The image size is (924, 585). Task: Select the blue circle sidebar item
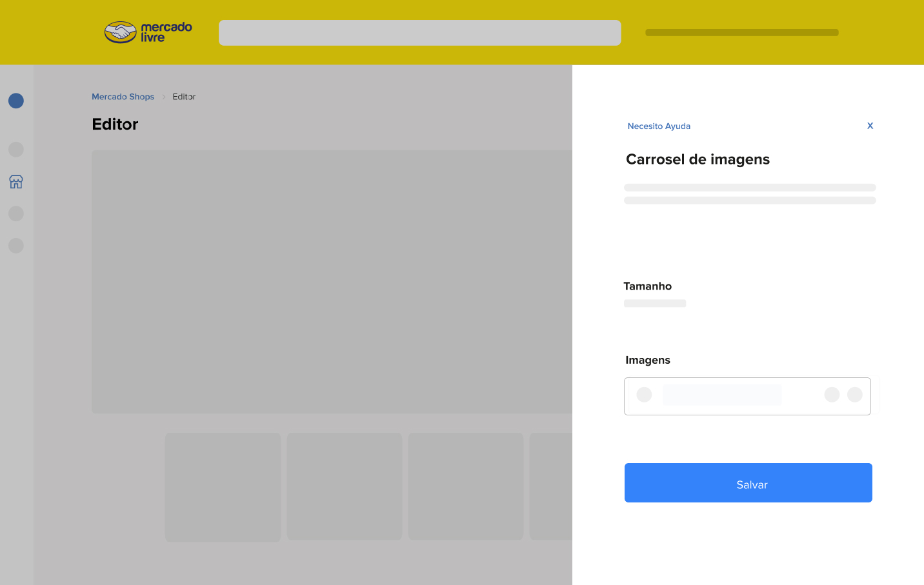click(x=16, y=101)
